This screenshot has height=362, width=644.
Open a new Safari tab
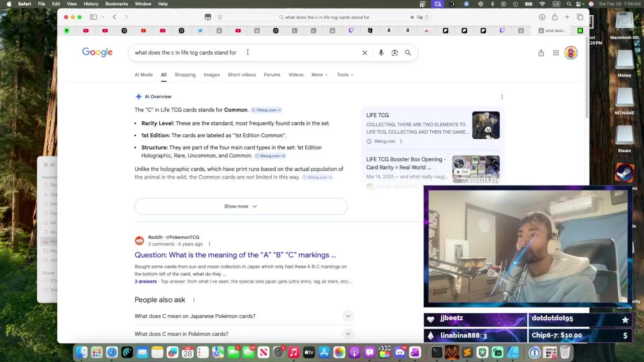(x=567, y=17)
